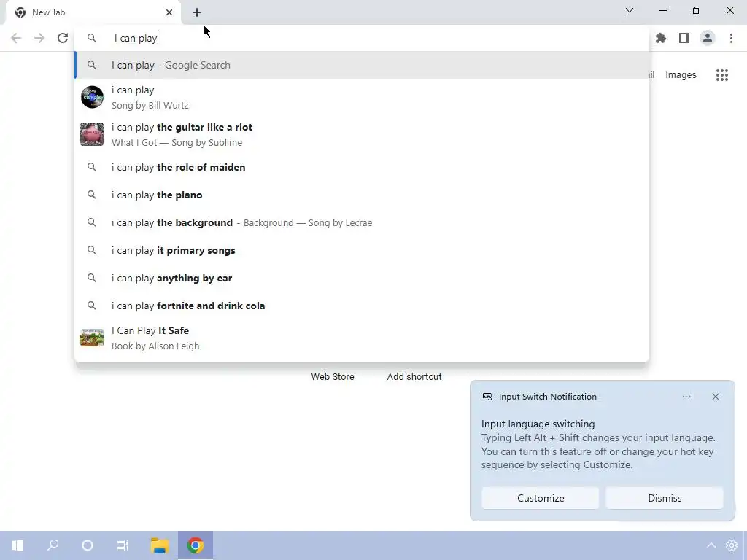The image size is (747, 560).
Task: Open Chrome's three-dot menu
Action: [731, 38]
